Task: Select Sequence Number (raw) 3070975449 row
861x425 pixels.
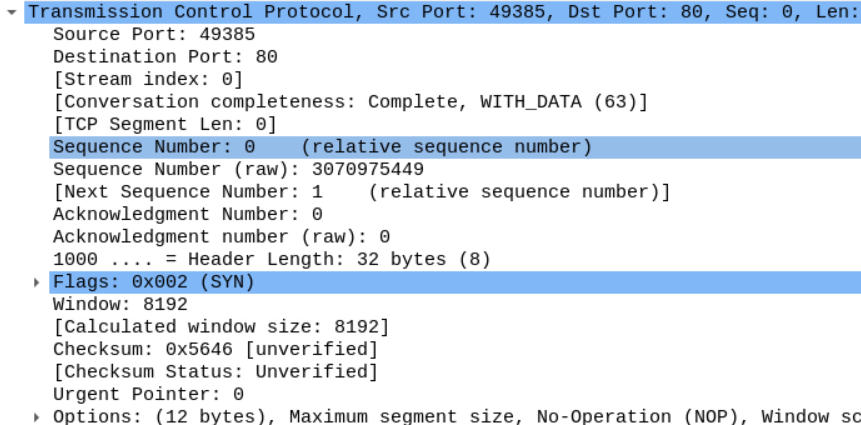Action: tap(238, 169)
